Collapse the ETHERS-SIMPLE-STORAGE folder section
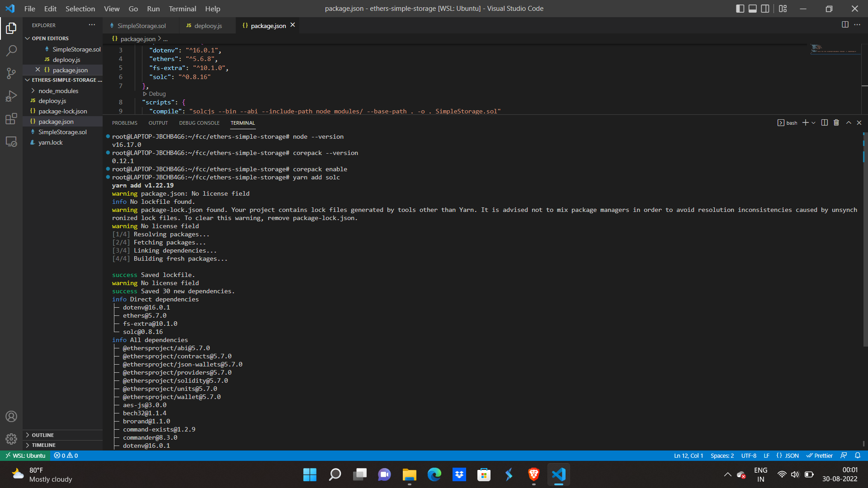The image size is (868, 488). [63, 80]
